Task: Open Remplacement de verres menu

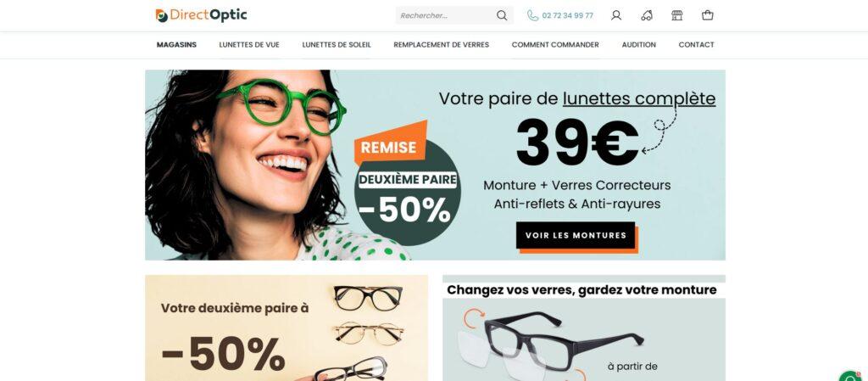Action: [441, 45]
